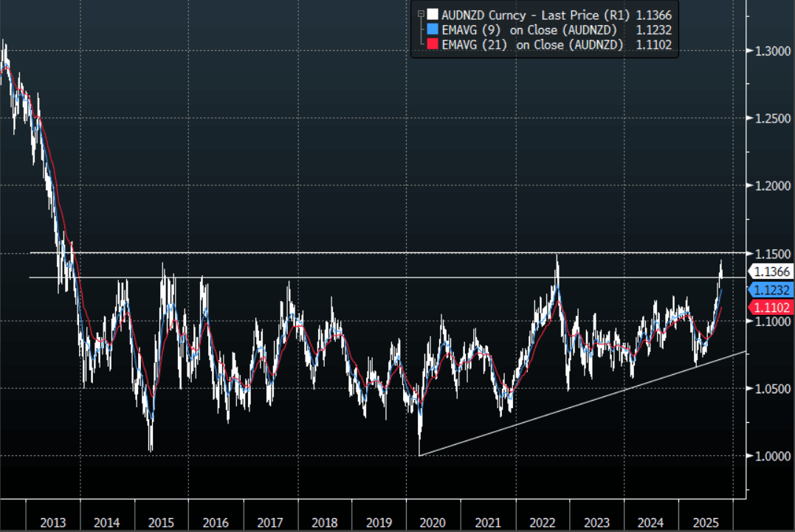Screen dimensions: 795x532
Task: Click the 2025 x-axis year label
Action: pyautogui.click(x=706, y=522)
